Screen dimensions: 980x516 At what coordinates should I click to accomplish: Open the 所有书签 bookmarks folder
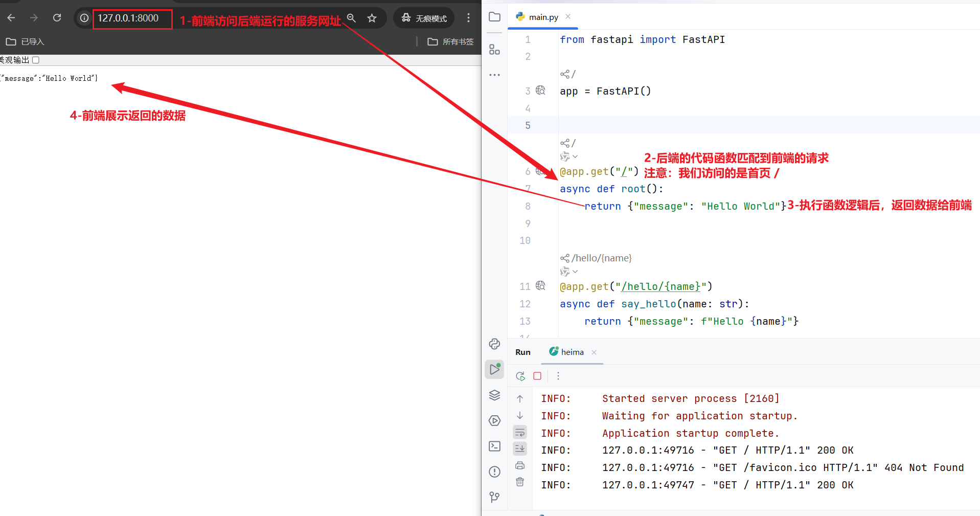[450, 42]
